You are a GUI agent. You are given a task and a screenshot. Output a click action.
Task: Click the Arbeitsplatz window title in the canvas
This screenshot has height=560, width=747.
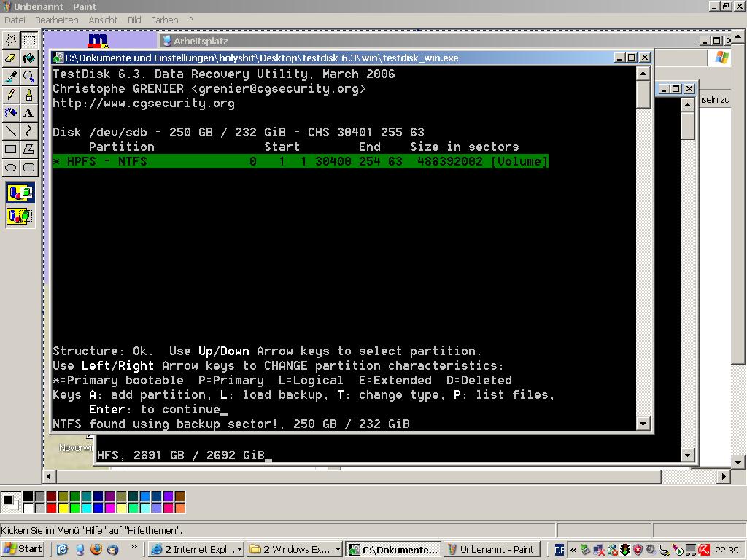(x=201, y=41)
